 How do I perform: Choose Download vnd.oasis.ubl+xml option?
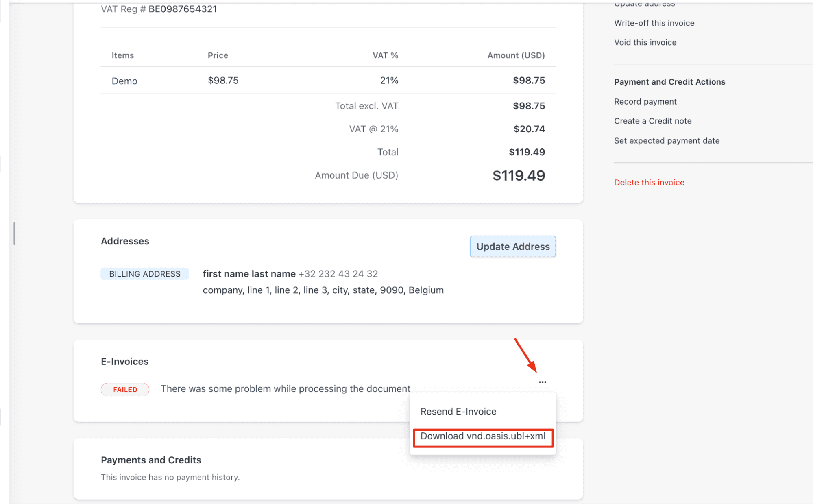483,436
